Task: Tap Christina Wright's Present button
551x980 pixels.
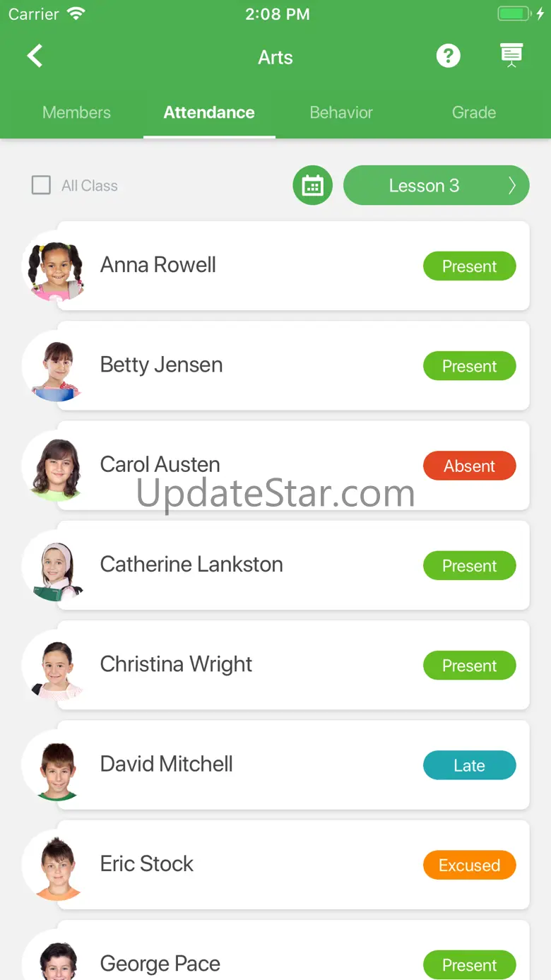Action: pyautogui.click(x=470, y=666)
